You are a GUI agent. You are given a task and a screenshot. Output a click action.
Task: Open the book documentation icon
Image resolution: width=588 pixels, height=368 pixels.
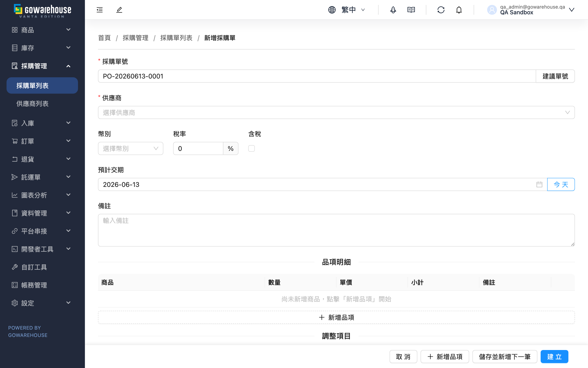(411, 10)
